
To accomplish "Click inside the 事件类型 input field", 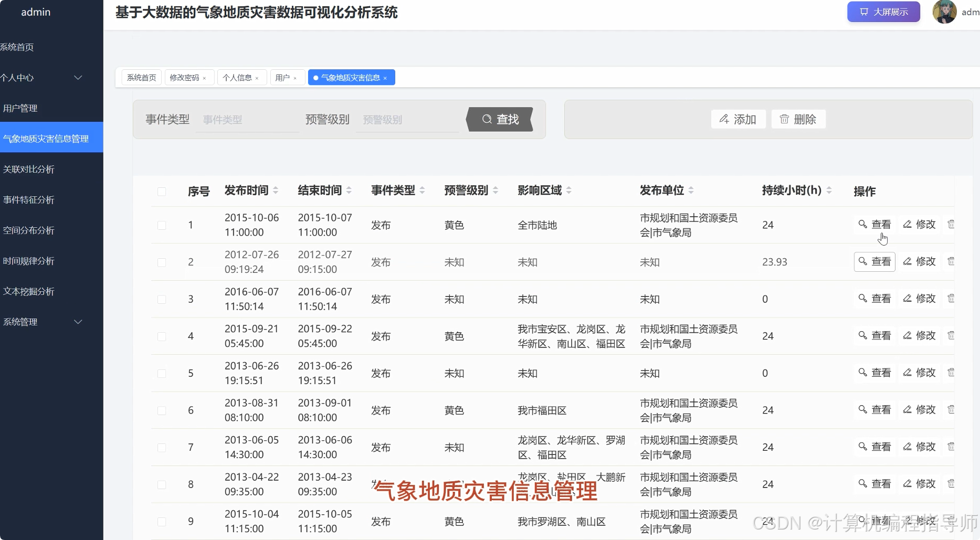I will 247,119.
